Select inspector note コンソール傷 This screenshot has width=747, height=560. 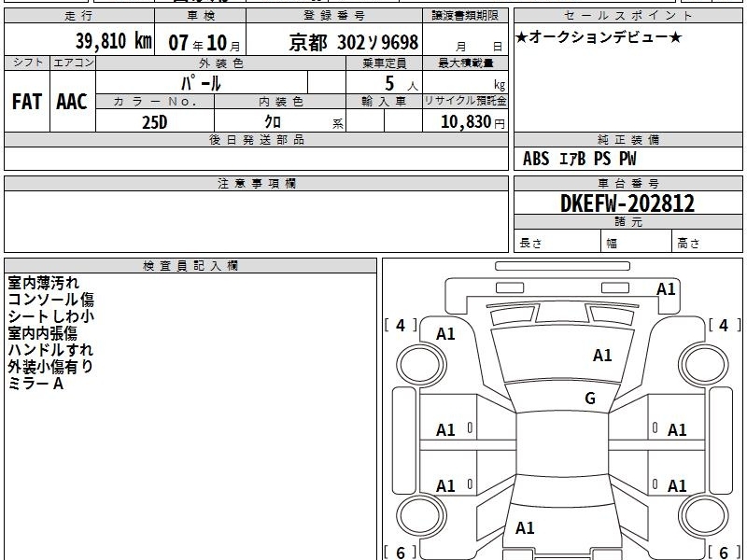51,300
